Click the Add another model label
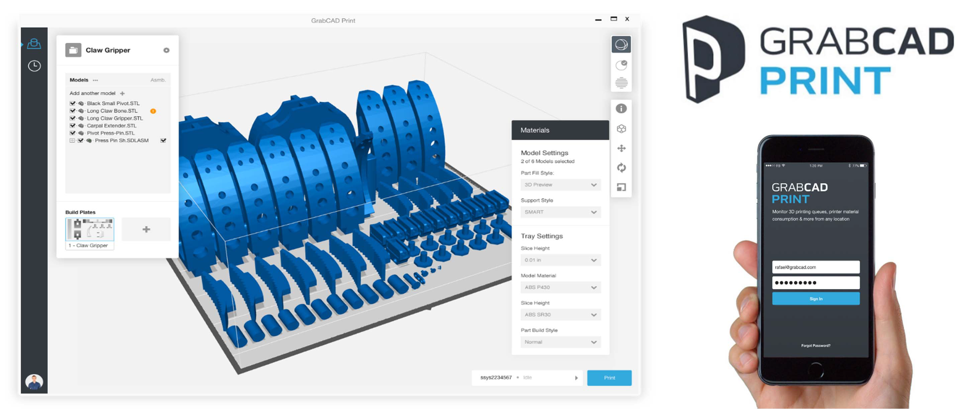 point(92,93)
